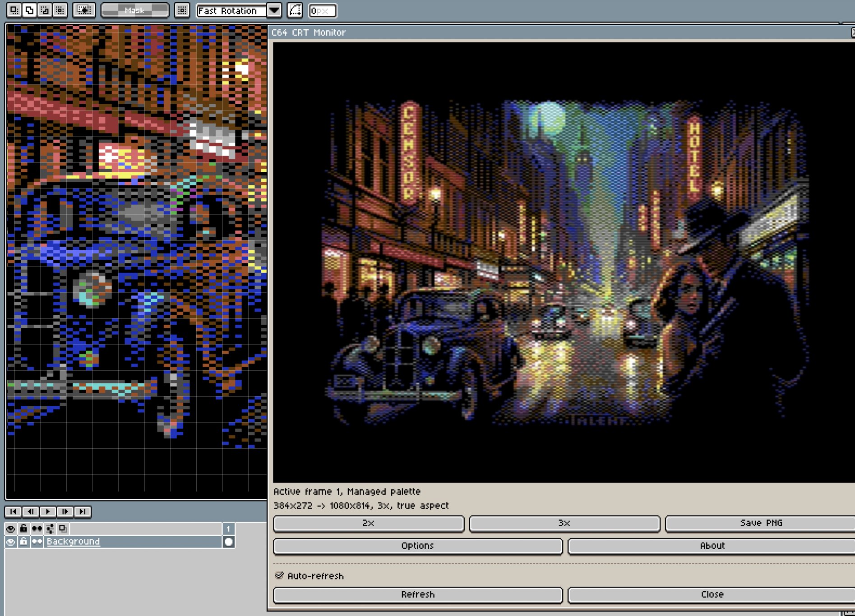This screenshot has height=616, width=855.
Task: Open the About dialog of CRT Monitor
Action: tap(712, 546)
